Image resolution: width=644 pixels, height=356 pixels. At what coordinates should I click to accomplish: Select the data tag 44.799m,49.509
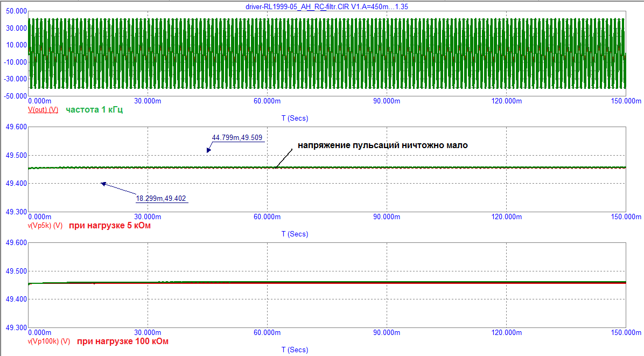click(x=237, y=137)
